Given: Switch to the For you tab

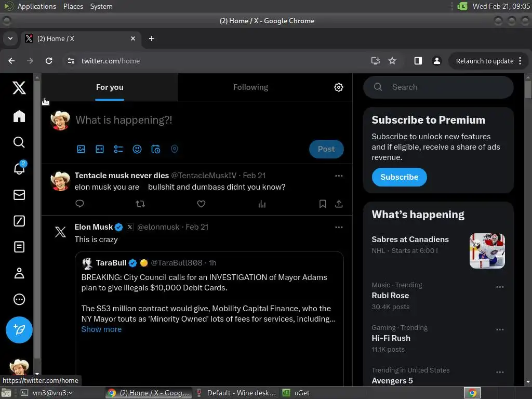Looking at the screenshot, I should pos(110,87).
